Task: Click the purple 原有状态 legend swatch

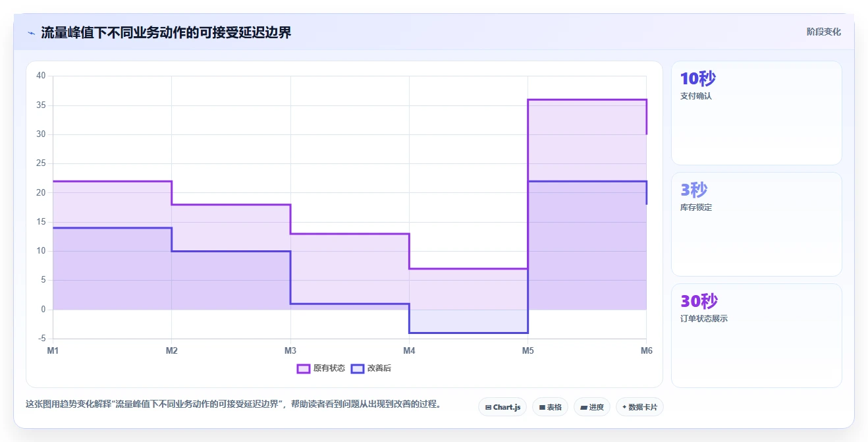Action: tap(304, 368)
